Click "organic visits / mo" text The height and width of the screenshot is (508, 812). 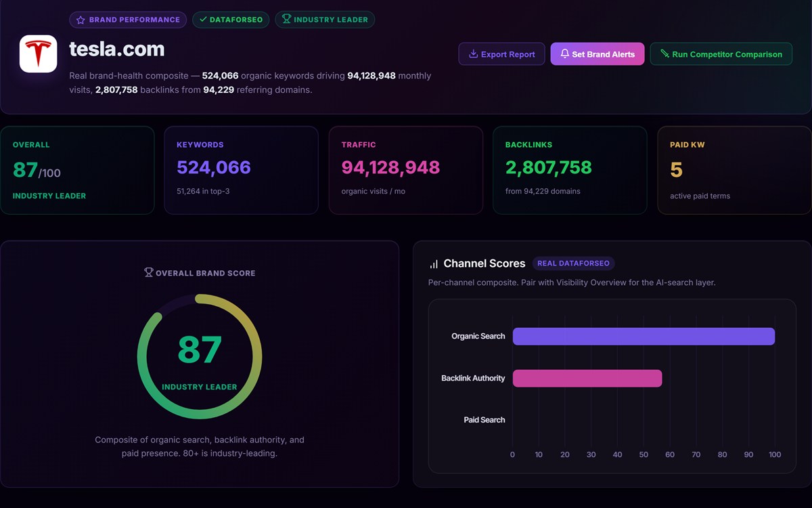374,191
